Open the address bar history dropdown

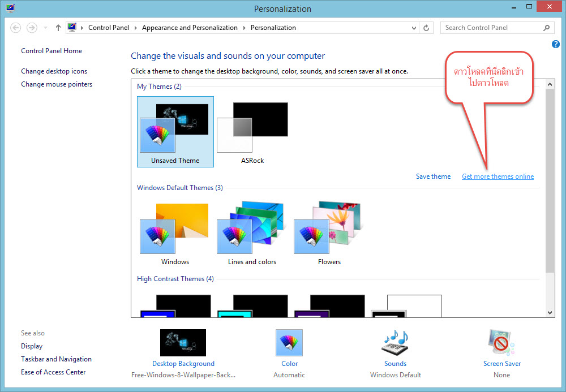pyautogui.click(x=414, y=28)
